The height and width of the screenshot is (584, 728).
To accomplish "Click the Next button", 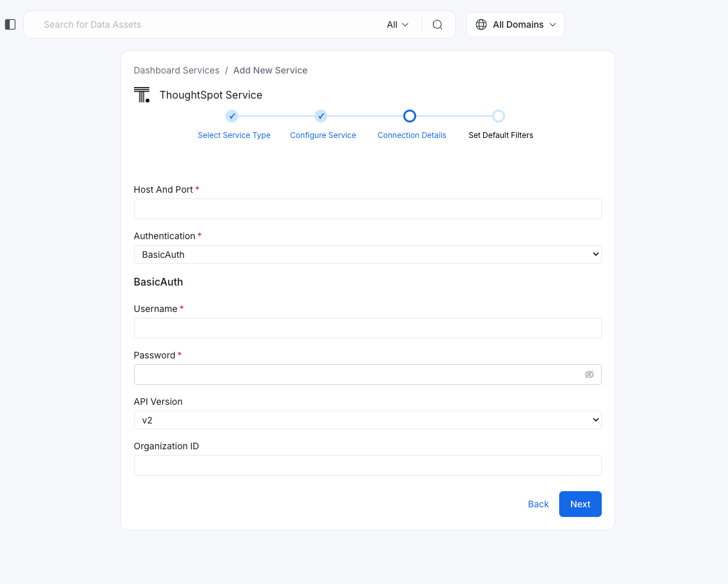I will point(580,504).
